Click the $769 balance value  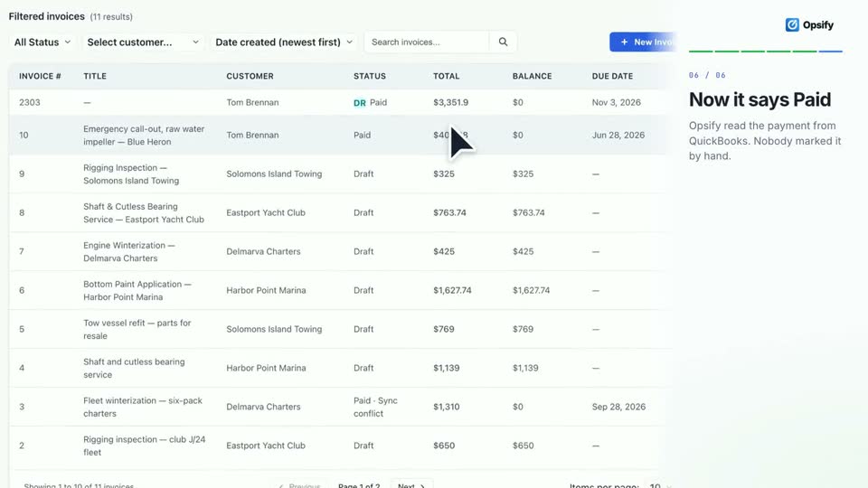[523, 329]
